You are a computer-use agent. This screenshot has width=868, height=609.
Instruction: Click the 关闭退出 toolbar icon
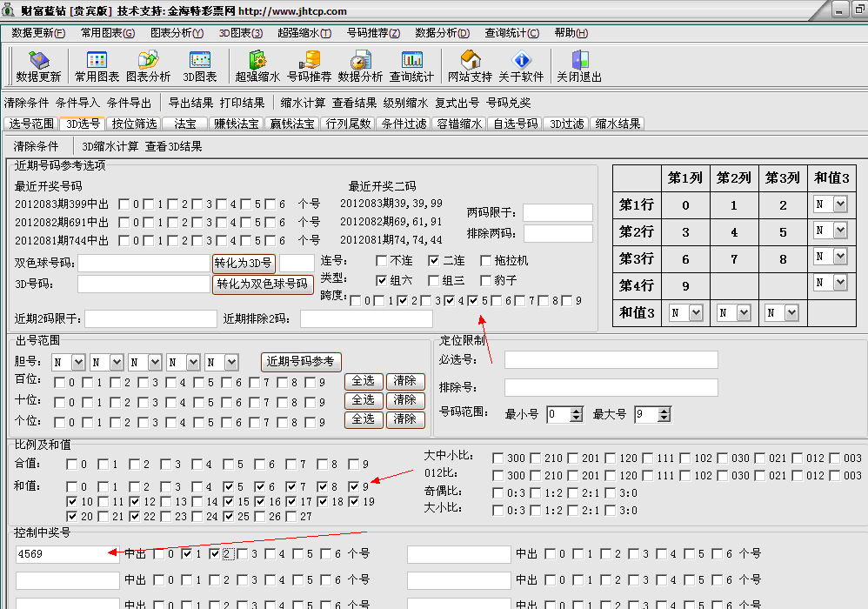click(579, 66)
